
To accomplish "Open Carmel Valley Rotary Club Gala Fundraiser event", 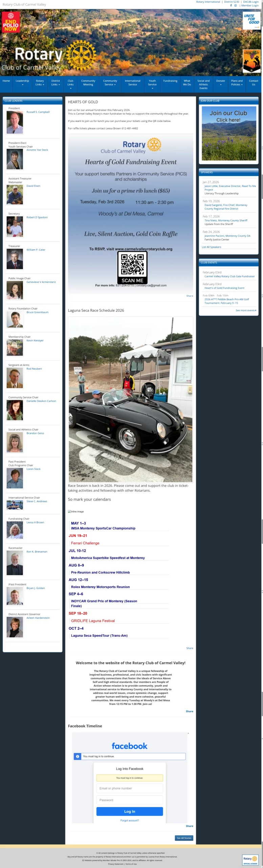I will tap(229, 276).
